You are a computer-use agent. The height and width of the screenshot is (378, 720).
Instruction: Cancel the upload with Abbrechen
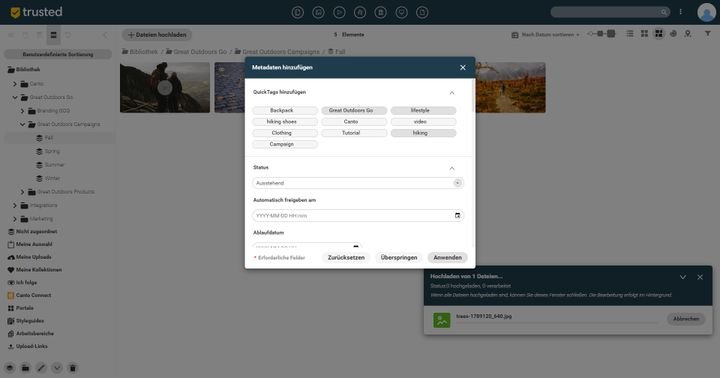pyautogui.click(x=686, y=319)
